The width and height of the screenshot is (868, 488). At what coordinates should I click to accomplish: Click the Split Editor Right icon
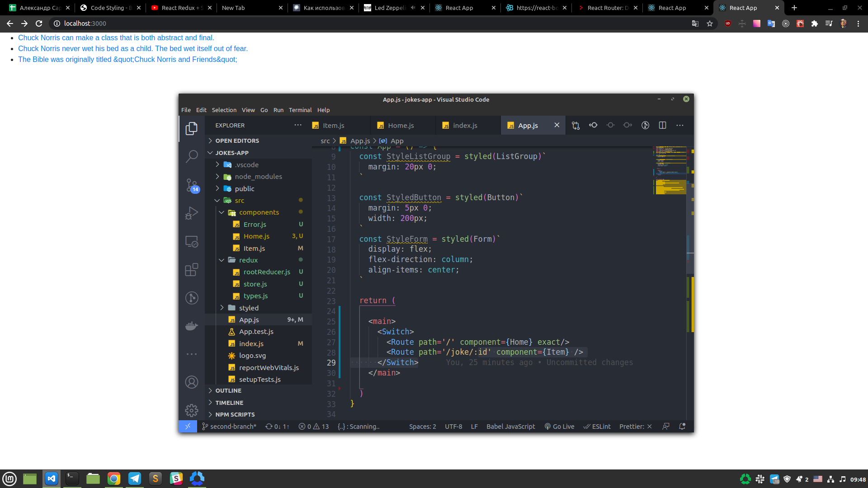click(x=662, y=126)
